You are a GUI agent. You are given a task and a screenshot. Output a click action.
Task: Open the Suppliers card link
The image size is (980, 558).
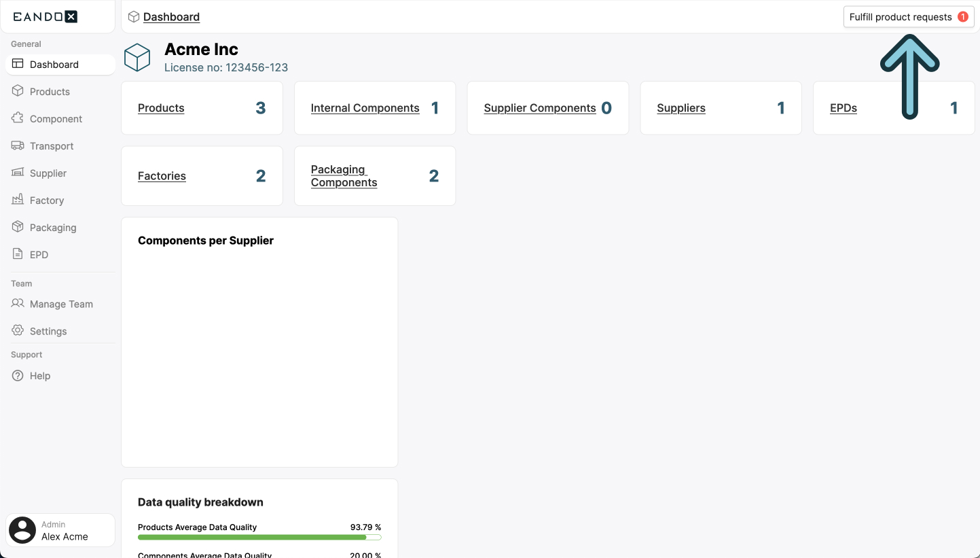pyautogui.click(x=681, y=107)
